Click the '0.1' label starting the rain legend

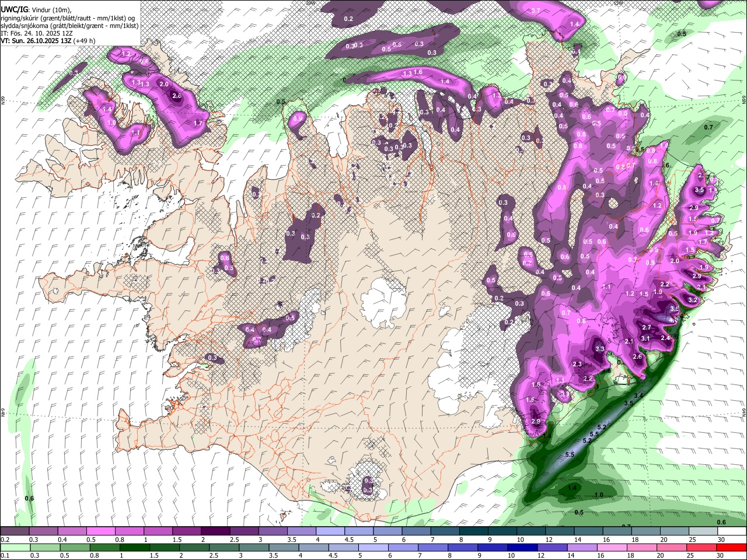(5, 556)
